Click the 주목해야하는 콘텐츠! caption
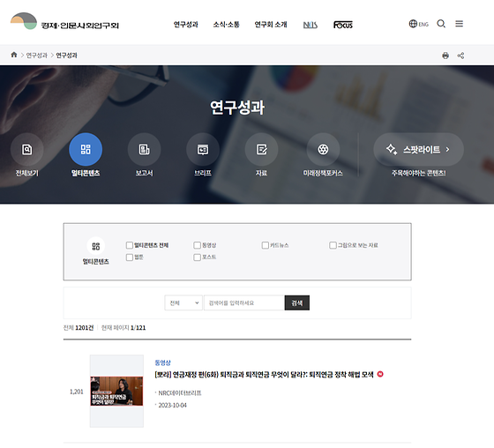 (419, 173)
